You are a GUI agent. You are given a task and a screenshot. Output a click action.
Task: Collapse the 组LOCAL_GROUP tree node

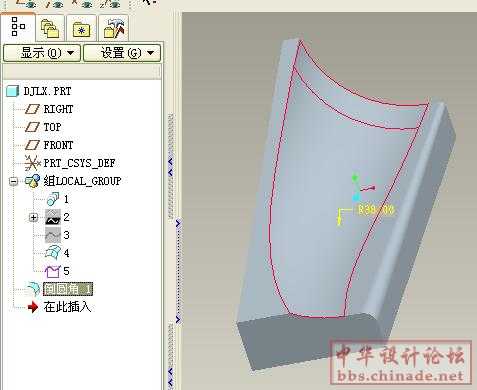13,181
